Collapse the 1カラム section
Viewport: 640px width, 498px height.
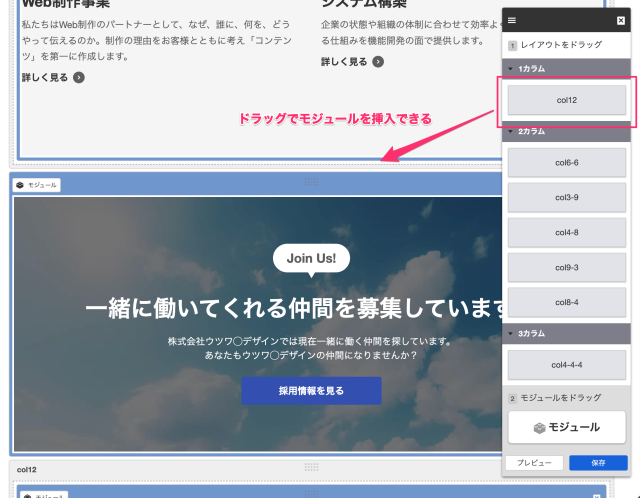(x=512, y=68)
